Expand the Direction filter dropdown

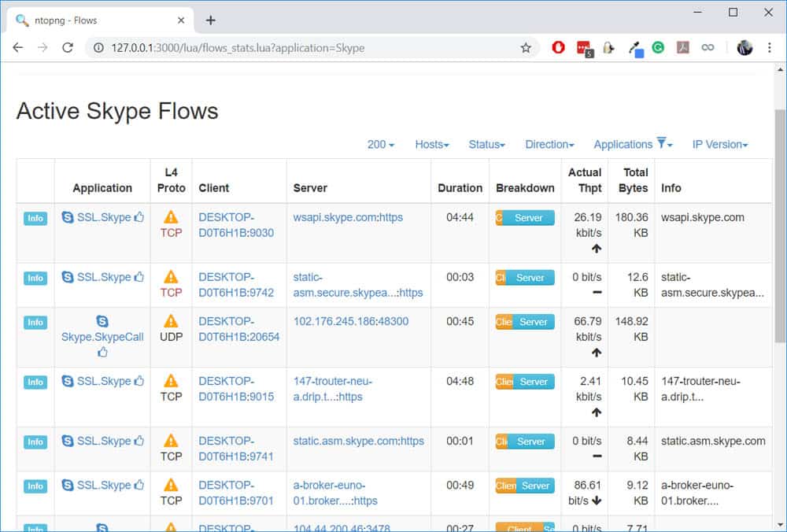coord(549,145)
